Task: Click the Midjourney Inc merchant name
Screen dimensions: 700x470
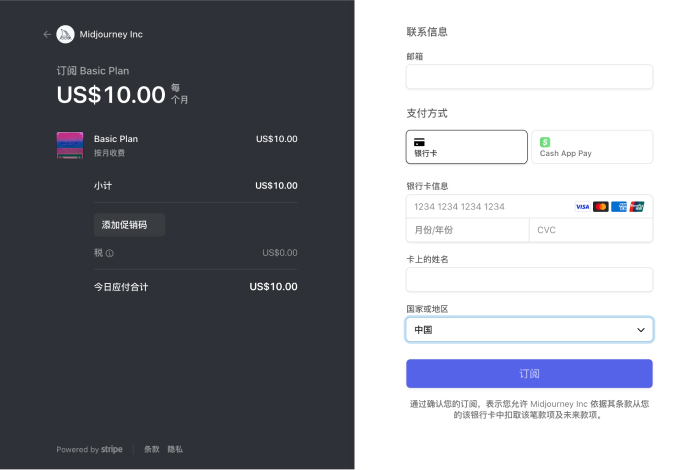Action: point(111,34)
